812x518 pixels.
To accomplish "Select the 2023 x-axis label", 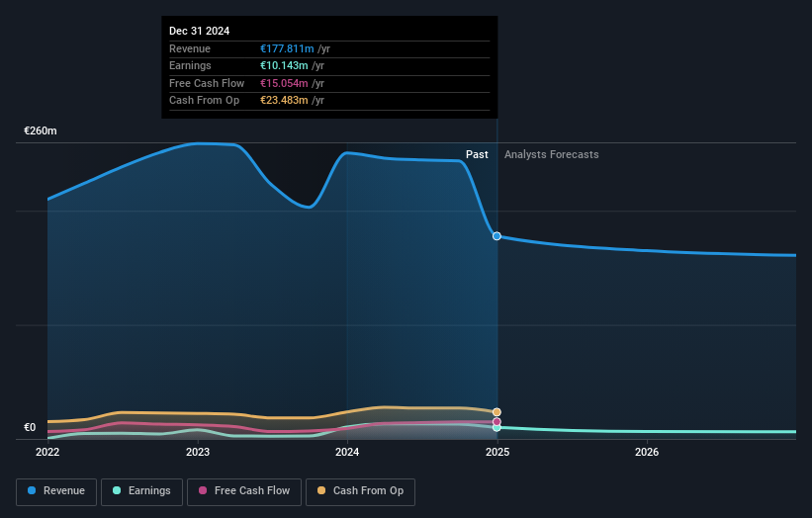I will coord(198,452).
